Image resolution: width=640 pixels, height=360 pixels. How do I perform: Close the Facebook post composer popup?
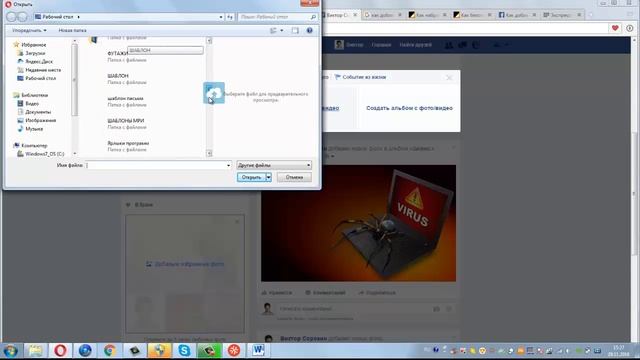click(449, 77)
